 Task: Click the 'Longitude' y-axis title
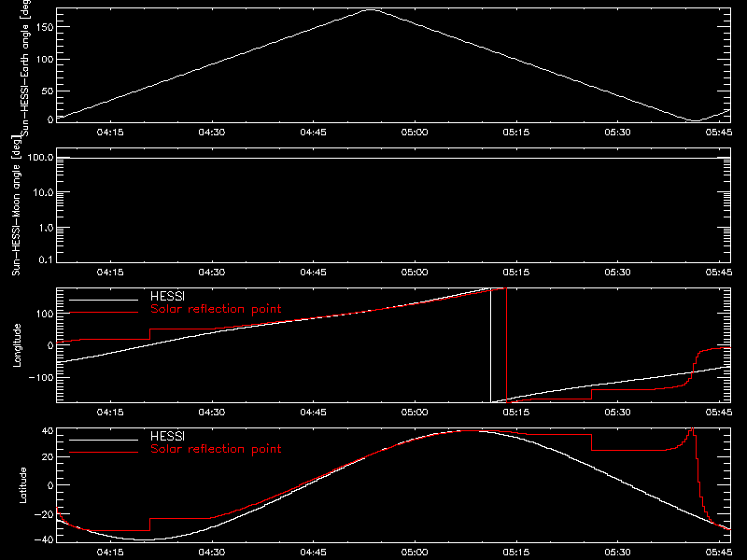[17, 345]
